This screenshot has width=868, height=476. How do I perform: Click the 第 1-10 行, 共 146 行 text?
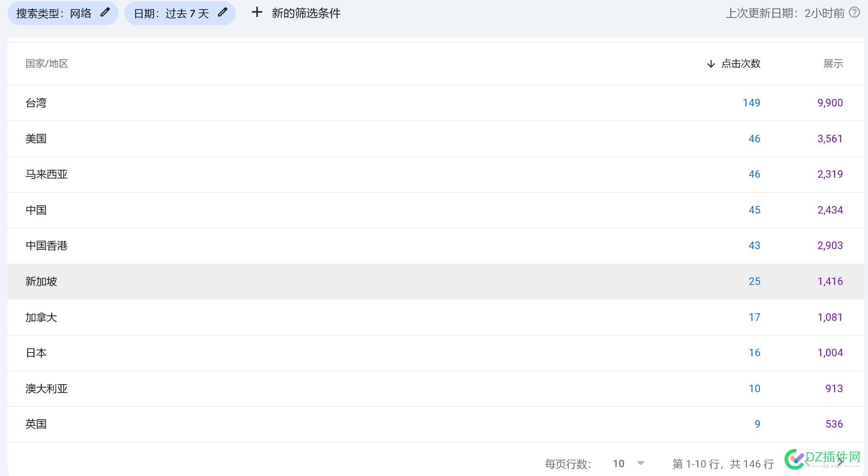[x=723, y=464]
